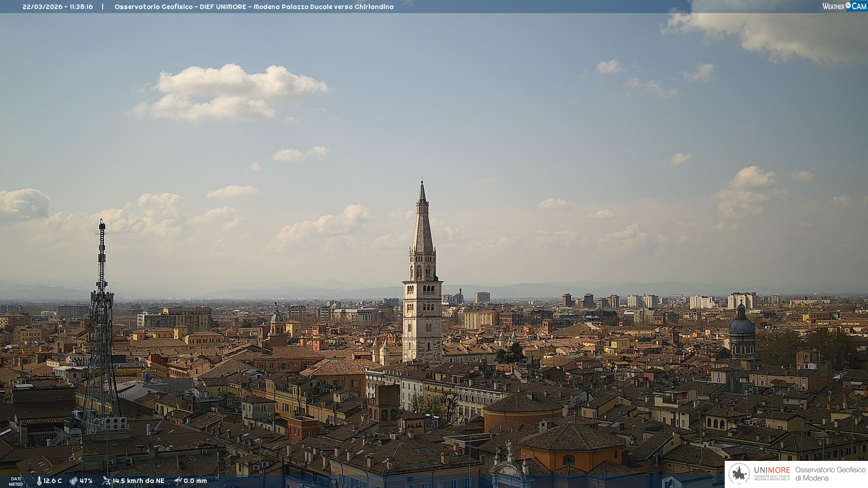Click the WeatherCam lens icon

[848, 5]
